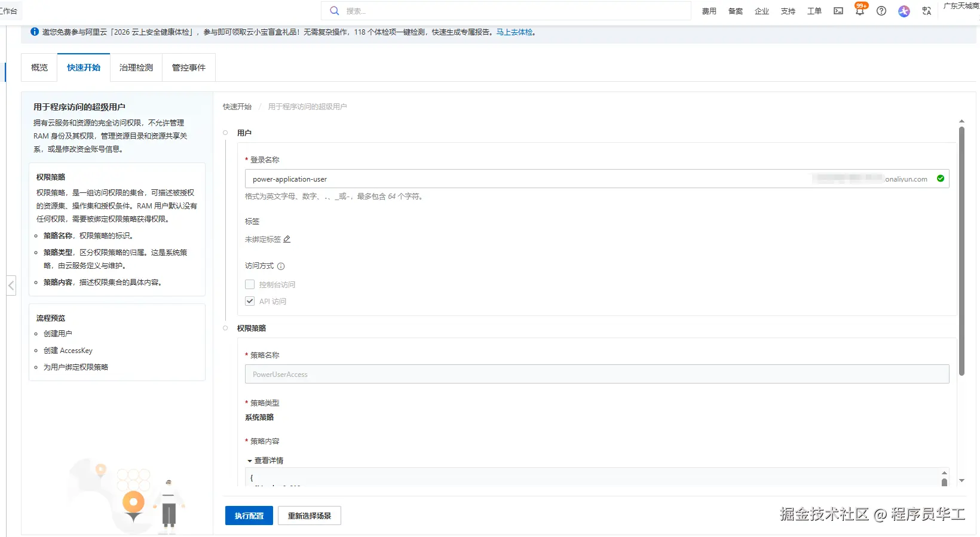
Task: Open the 支持 menu
Action: click(x=788, y=11)
